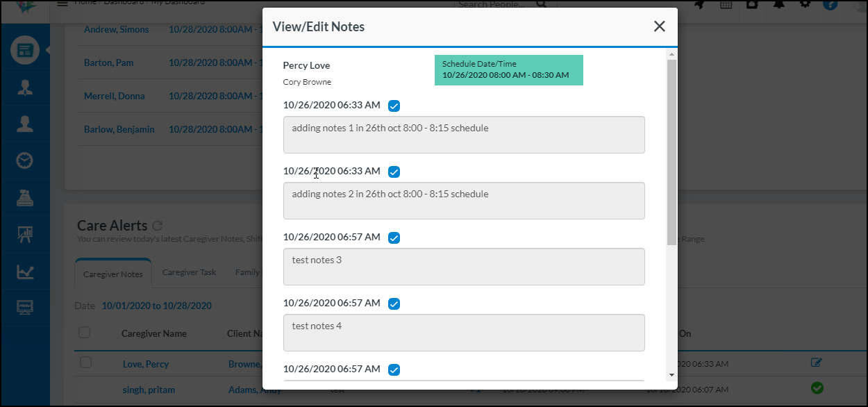Open the line graph icon in sidebar
Screen dimensions: 868x407
[x=25, y=272]
